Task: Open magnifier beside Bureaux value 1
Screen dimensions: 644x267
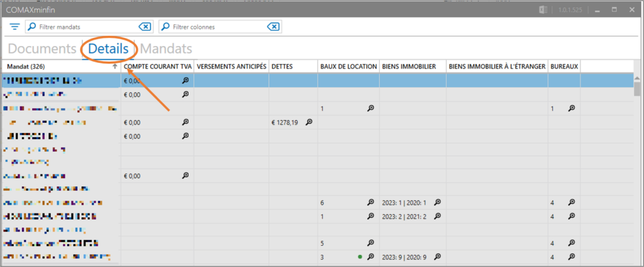Action: pos(572,108)
